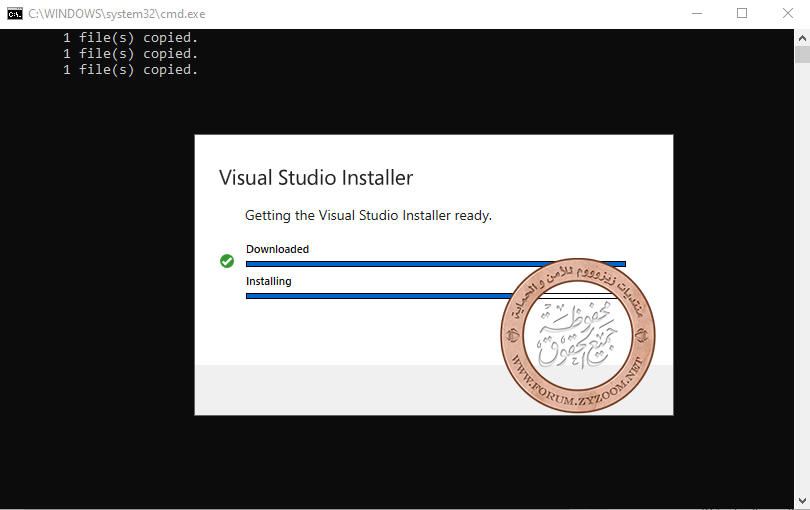Image resolution: width=810 pixels, height=510 pixels.
Task: Click the title text C:\WINDOWS\system32\cmd.exe
Action: click(117, 14)
